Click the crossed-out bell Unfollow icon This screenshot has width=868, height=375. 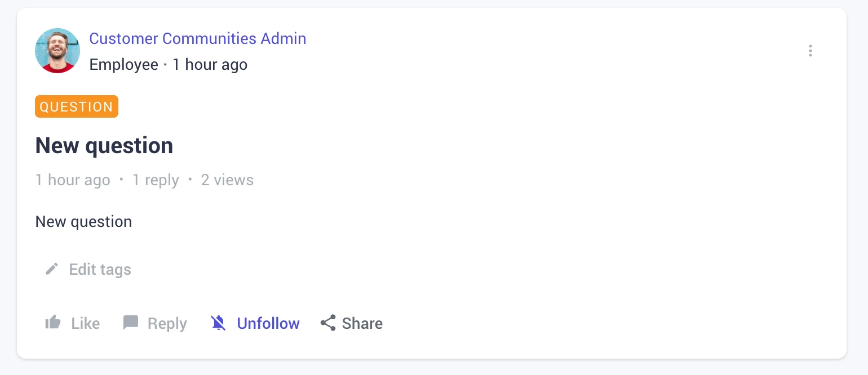[x=218, y=323]
